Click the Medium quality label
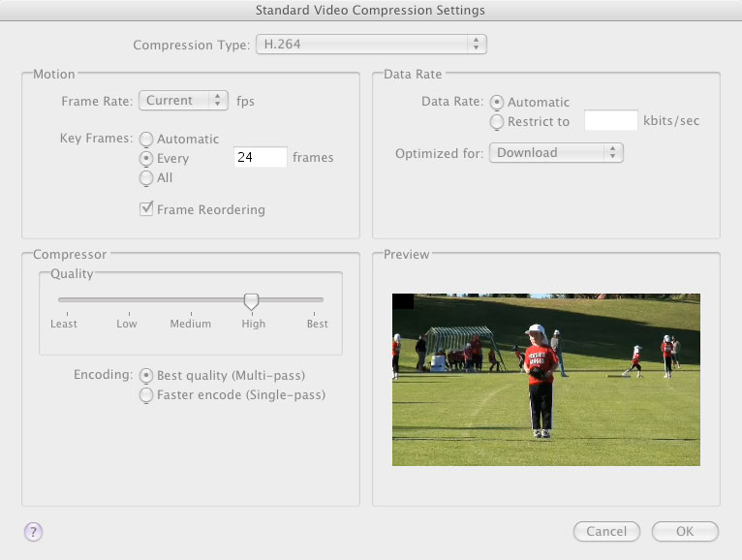Image resolution: width=742 pixels, height=560 pixels. (x=191, y=324)
